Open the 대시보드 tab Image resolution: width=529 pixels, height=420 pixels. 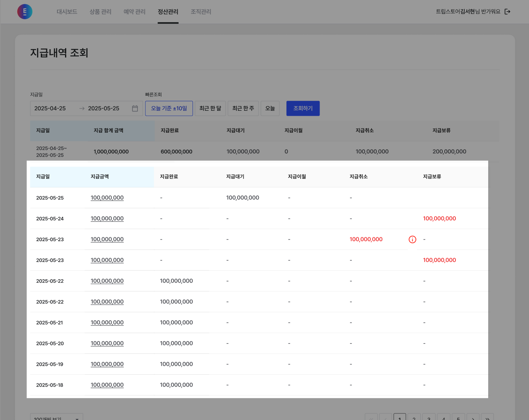coord(67,12)
